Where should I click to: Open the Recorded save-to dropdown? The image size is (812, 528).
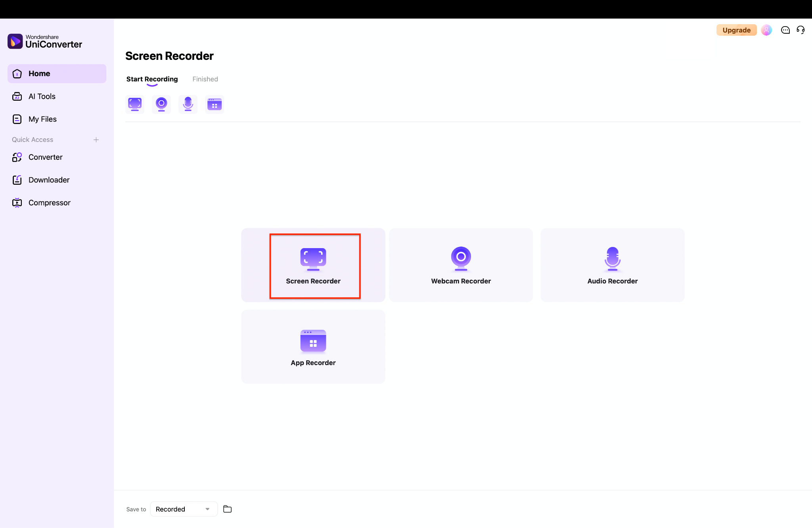click(x=183, y=509)
